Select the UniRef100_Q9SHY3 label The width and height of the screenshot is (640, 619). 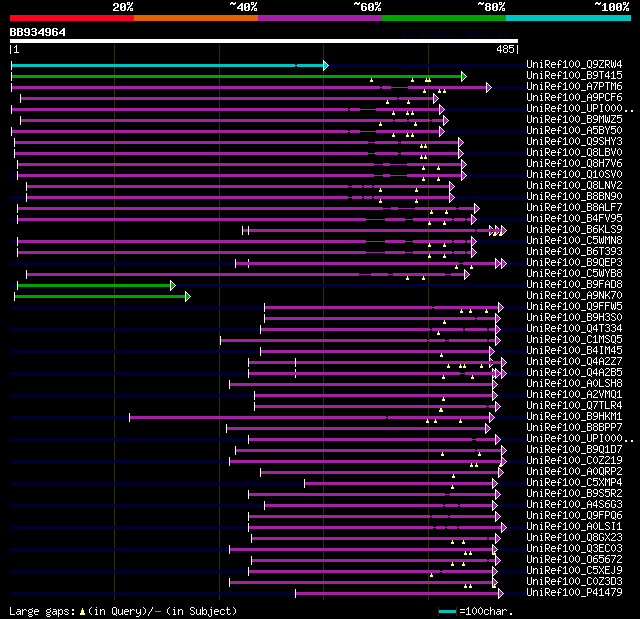point(574,142)
